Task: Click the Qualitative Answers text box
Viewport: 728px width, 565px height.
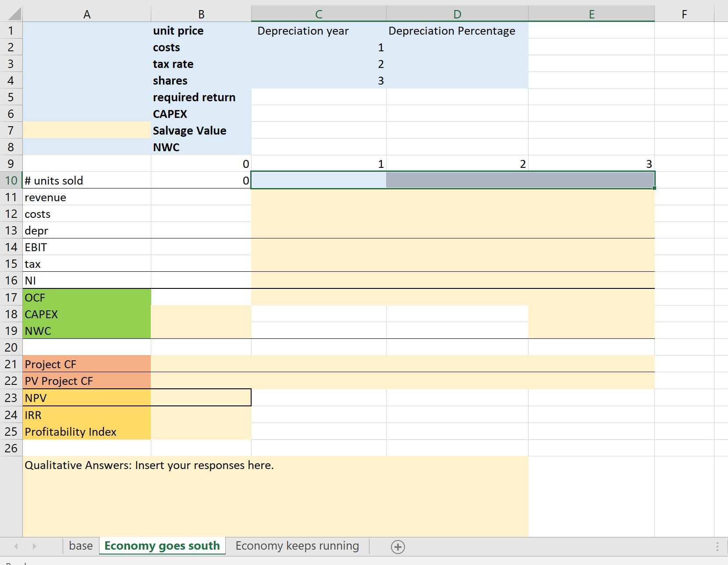Action: (x=275, y=496)
